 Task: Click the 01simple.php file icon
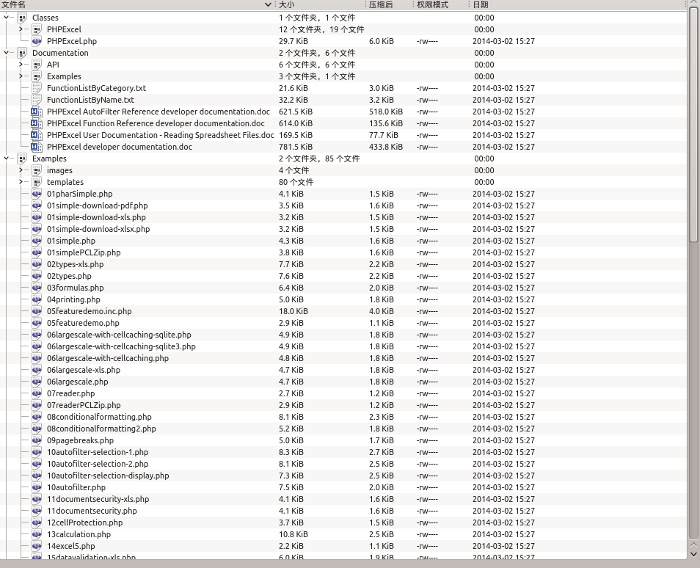[37, 241]
